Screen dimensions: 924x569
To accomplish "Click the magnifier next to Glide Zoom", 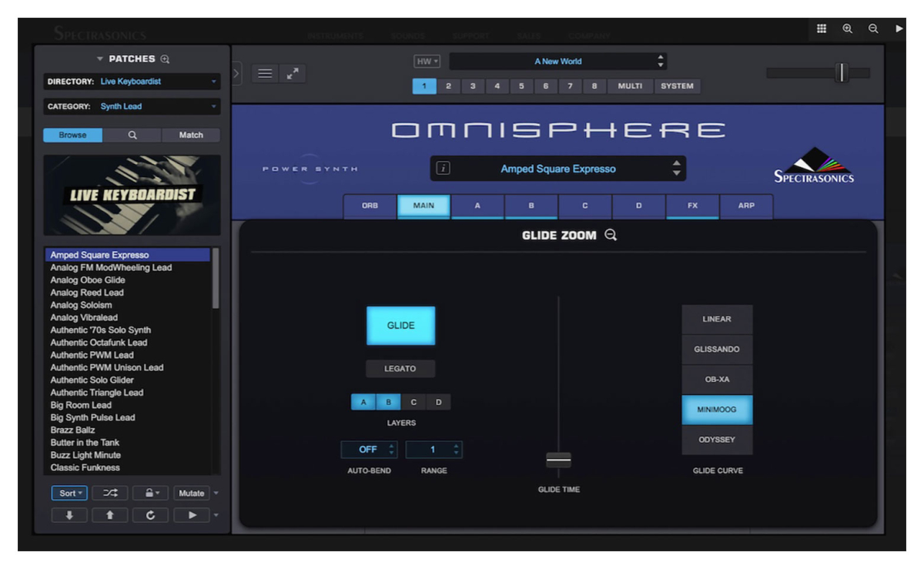I will [611, 236].
